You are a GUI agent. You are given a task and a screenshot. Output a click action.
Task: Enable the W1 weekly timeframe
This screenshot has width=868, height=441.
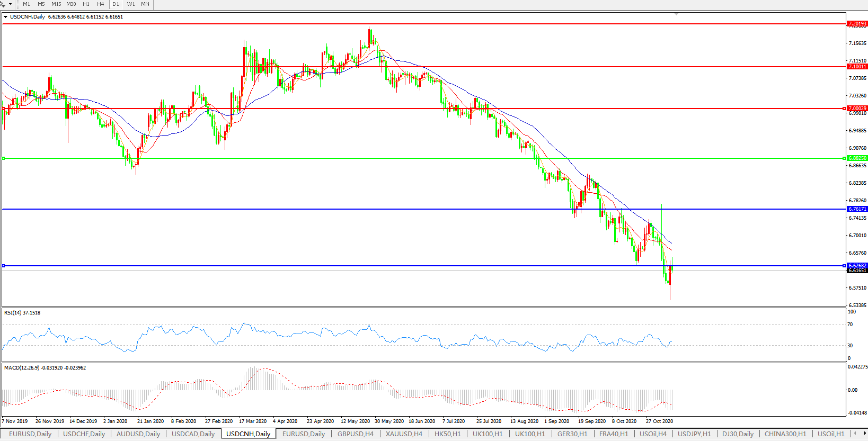[131, 4]
